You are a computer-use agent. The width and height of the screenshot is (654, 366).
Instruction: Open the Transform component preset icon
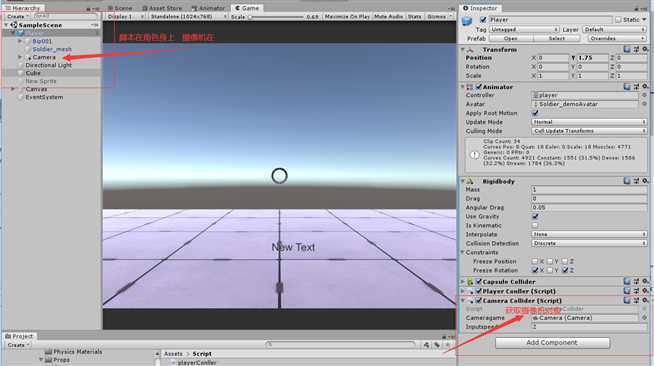point(636,49)
